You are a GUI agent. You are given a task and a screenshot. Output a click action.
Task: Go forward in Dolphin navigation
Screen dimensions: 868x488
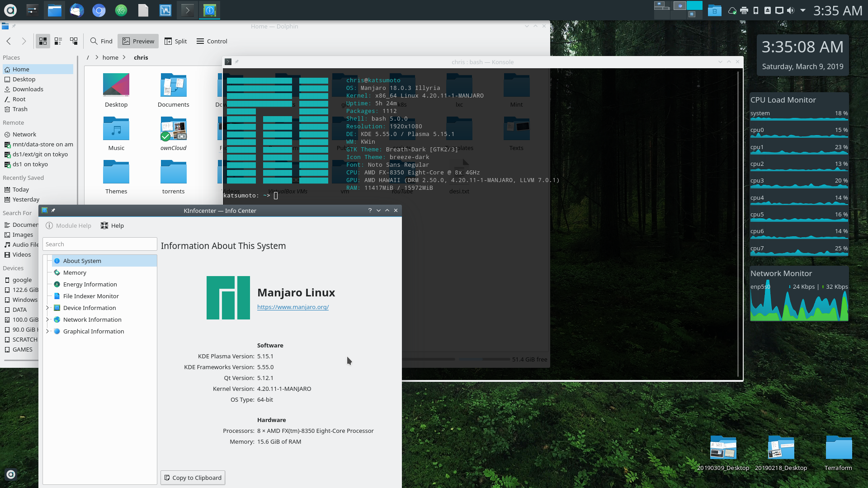click(x=24, y=41)
